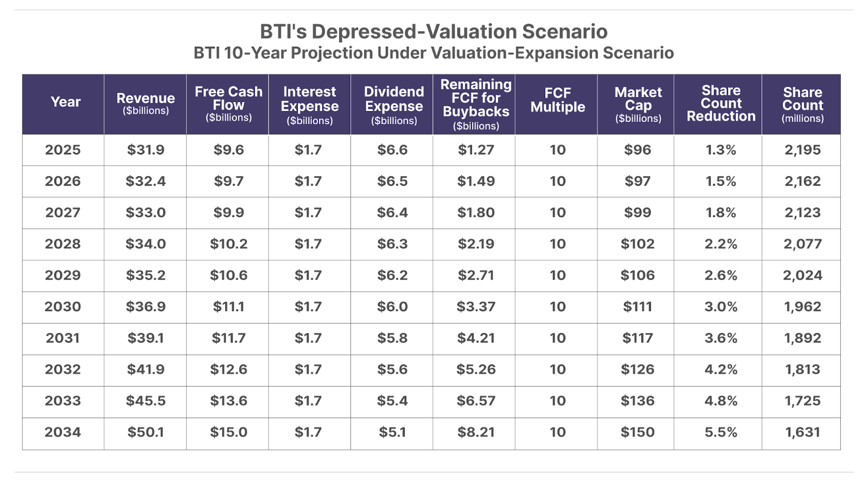Viewport: 868px width, 482px height.
Task: Click the 2034 year row cell
Action: pyautogui.click(x=63, y=432)
